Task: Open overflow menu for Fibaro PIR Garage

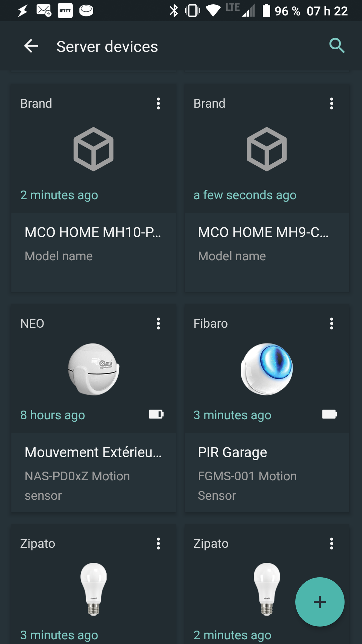Action: (x=331, y=324)
